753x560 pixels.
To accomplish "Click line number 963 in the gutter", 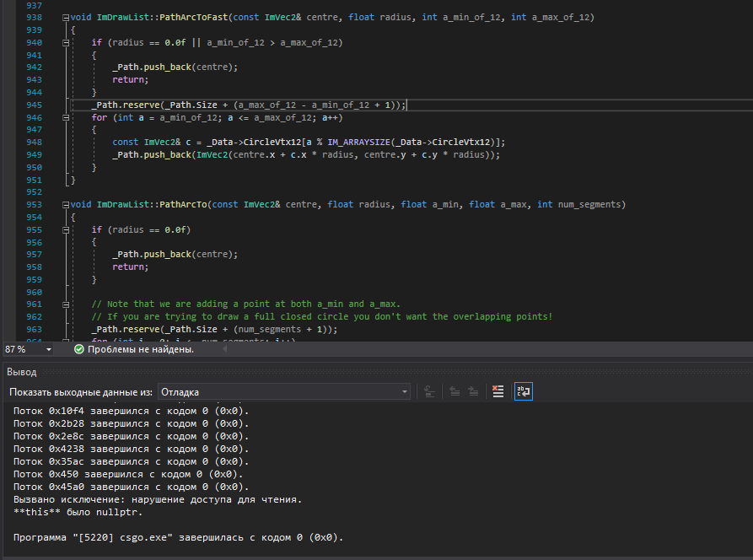I will pos(34,330).
